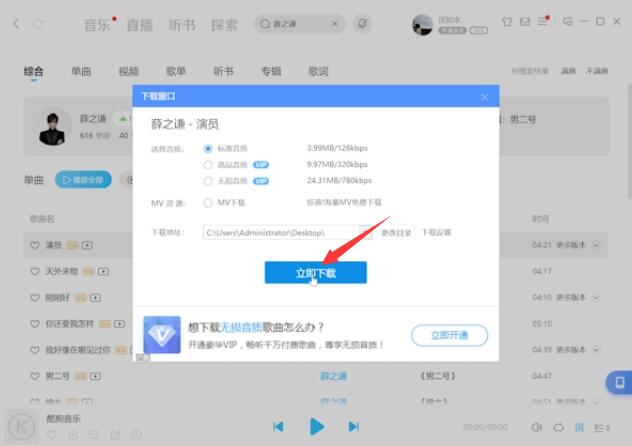Click the 满意 feedback option
The width and height of the screenshot is (632, 446).
[x=568, y=71]
